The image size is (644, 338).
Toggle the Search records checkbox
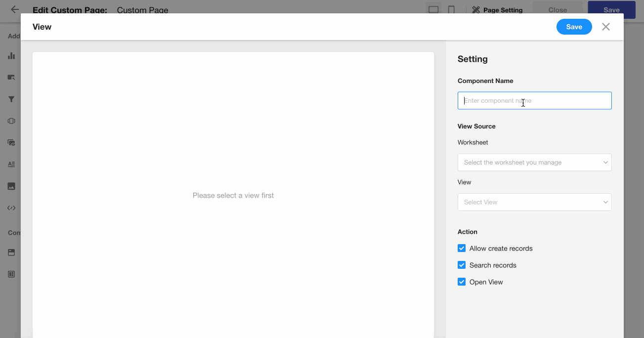coord(462,265)
